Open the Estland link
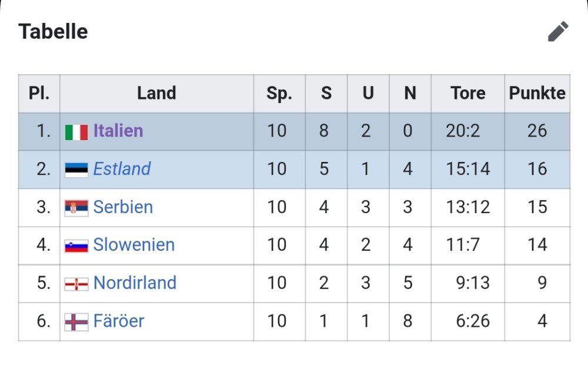 pos(122,169)
